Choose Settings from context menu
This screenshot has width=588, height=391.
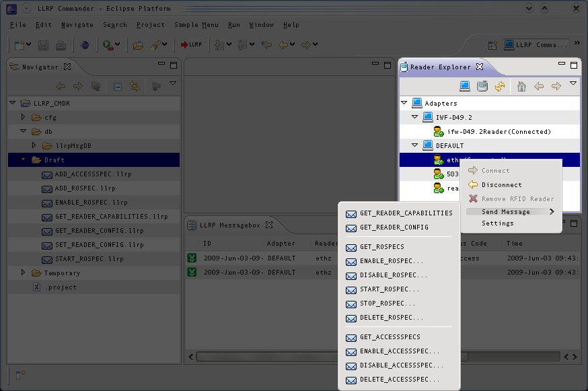(x=511, y=223)
